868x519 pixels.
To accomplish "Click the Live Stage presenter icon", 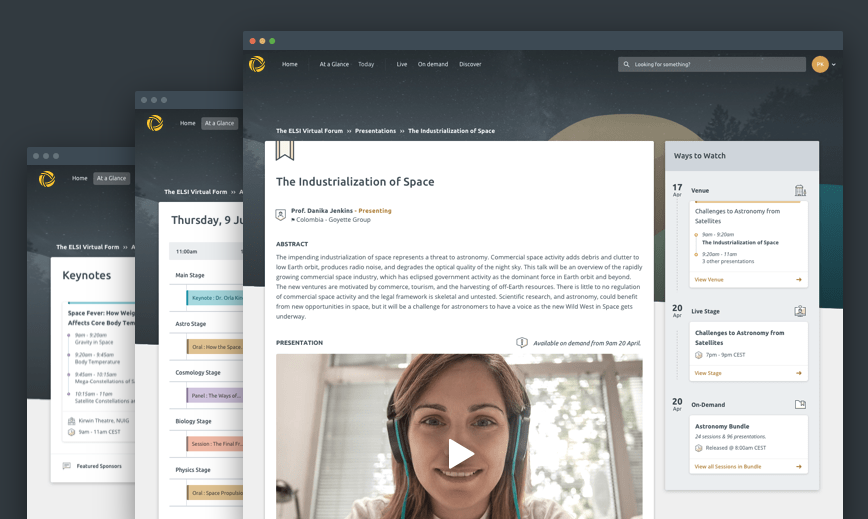I will point(800,312).
